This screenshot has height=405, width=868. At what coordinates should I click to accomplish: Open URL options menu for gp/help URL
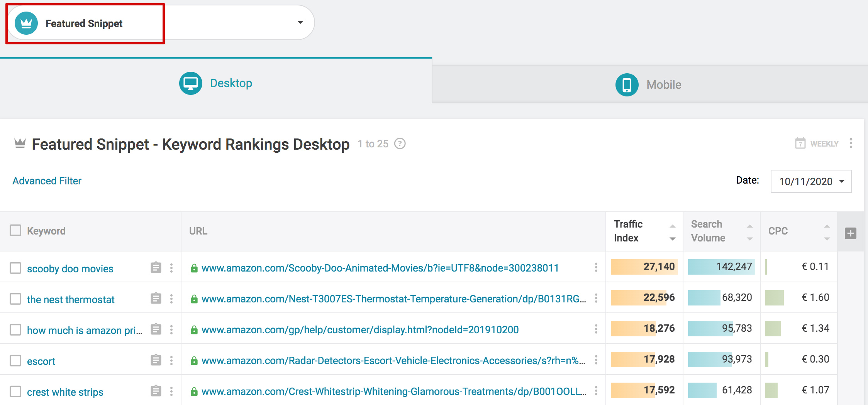[x=596, y=329]
